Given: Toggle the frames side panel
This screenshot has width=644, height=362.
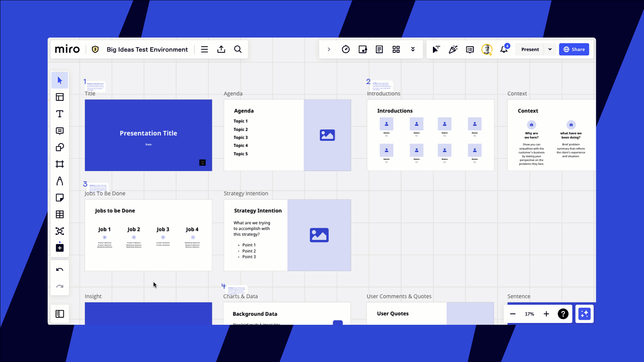Looking at the screenshot, I should (x=60, y=314).
